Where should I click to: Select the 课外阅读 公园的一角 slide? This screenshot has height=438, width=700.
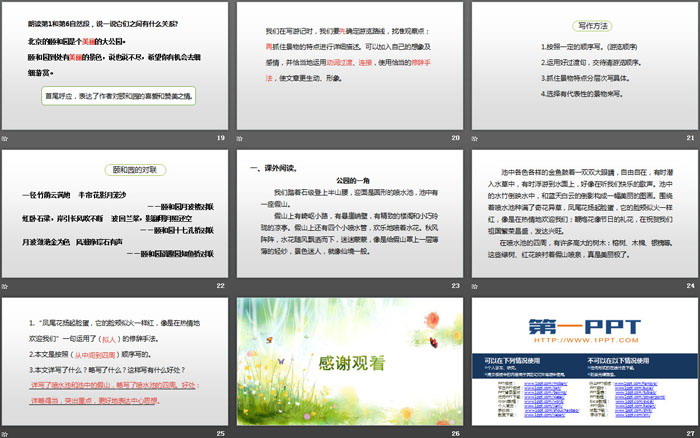coord(349,214)
